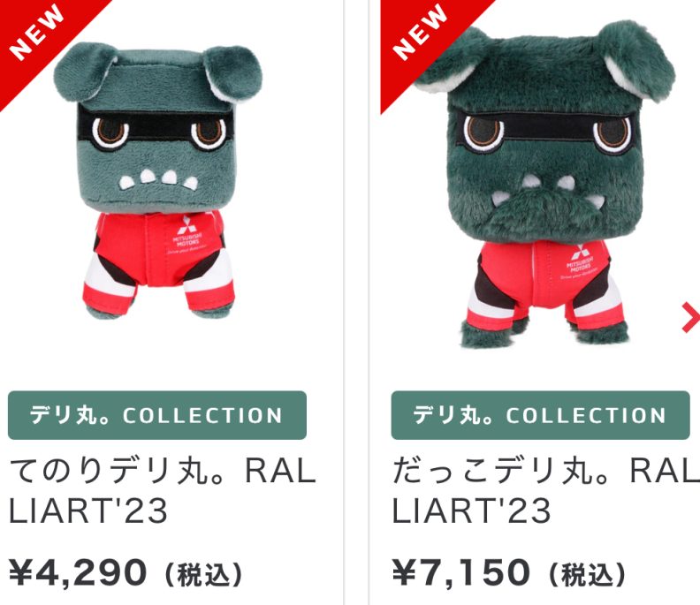The width and height of the screenshot is (700, 605).
Task: Click the (税込) label beside ¥4,290
Action: [203, 576]
